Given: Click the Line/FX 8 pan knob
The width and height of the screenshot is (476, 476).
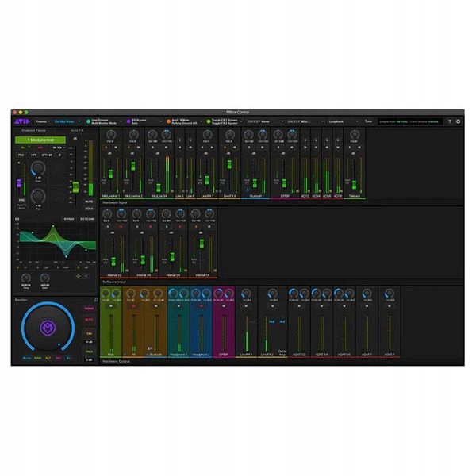Looking at the screenshot, I should [230, 135].
